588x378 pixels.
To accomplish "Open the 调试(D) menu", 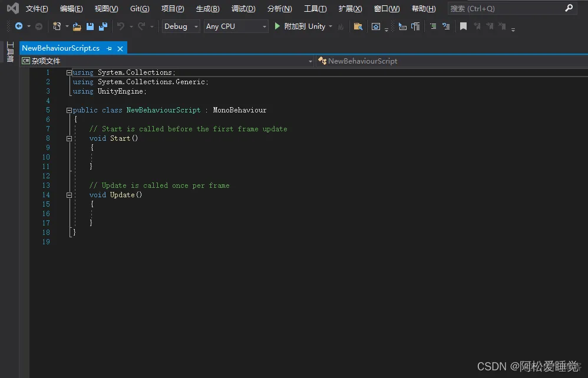I will pos(243,8).
